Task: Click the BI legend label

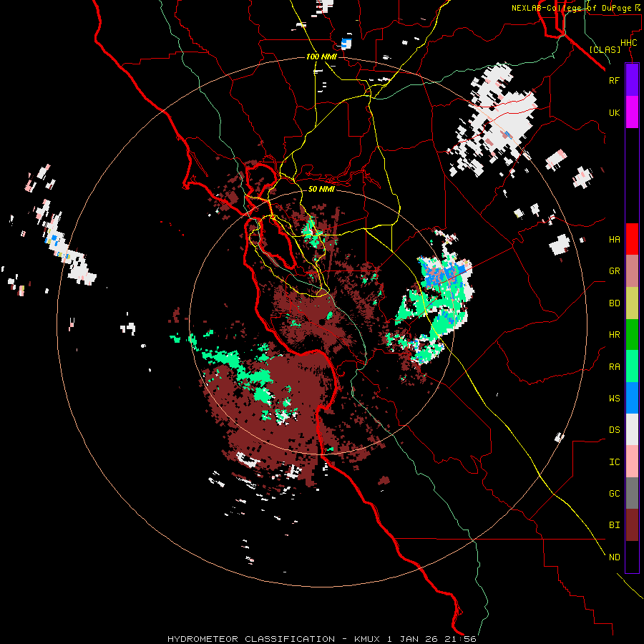Action: click(x=614, y=525)
